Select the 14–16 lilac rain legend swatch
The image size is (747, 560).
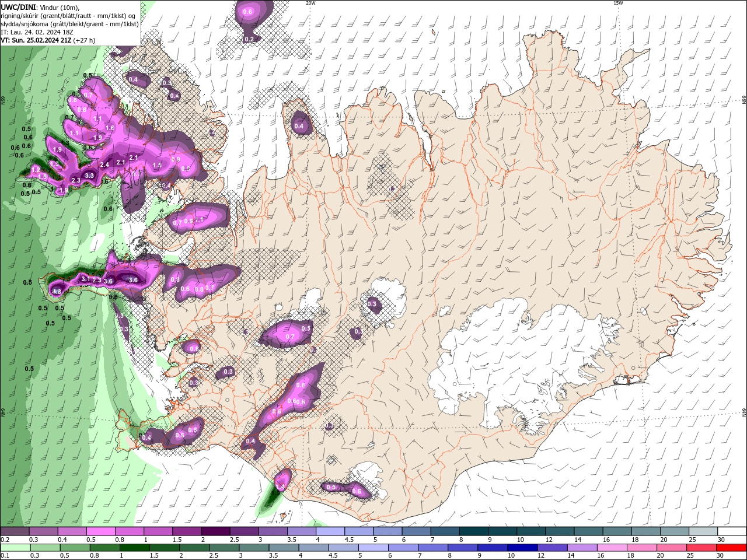(x=581, y=548)
